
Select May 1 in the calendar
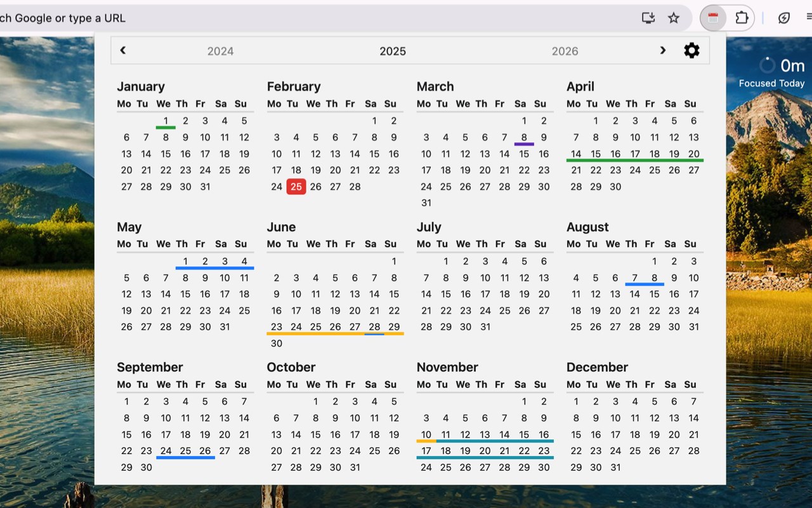[x=185, y=261]
